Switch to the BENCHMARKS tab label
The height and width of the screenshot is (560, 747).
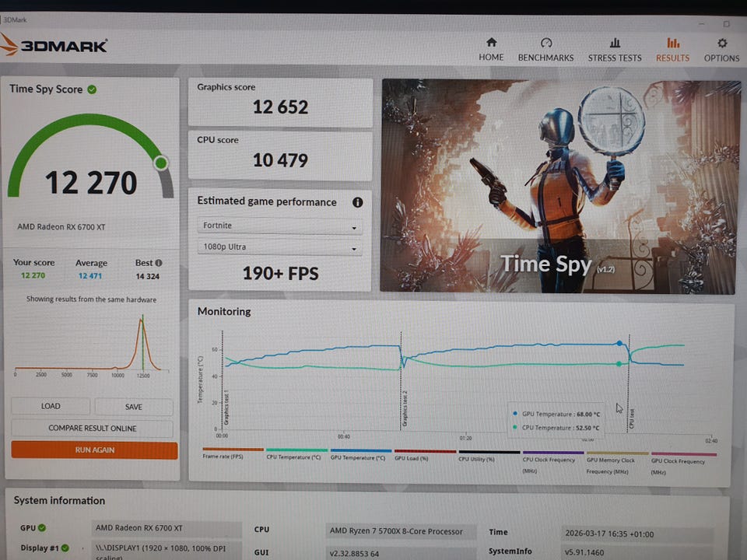click(546, 58)
